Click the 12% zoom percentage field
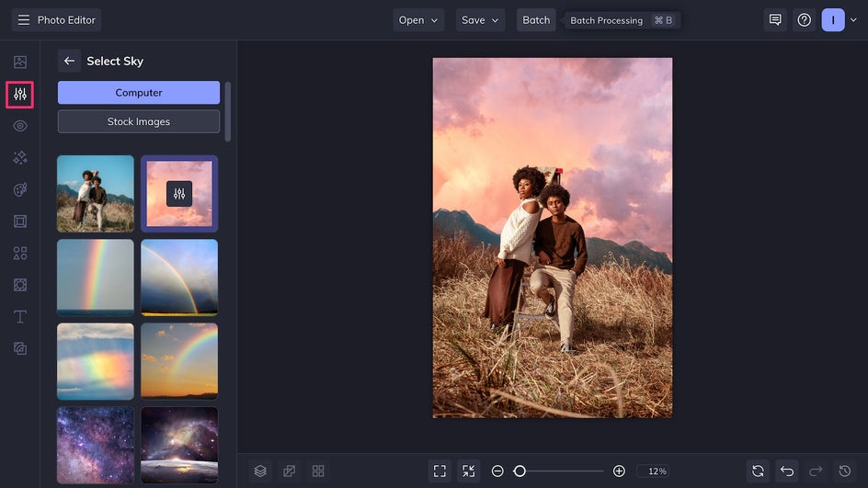Screen dimensions: 868x488 [653, 471]
